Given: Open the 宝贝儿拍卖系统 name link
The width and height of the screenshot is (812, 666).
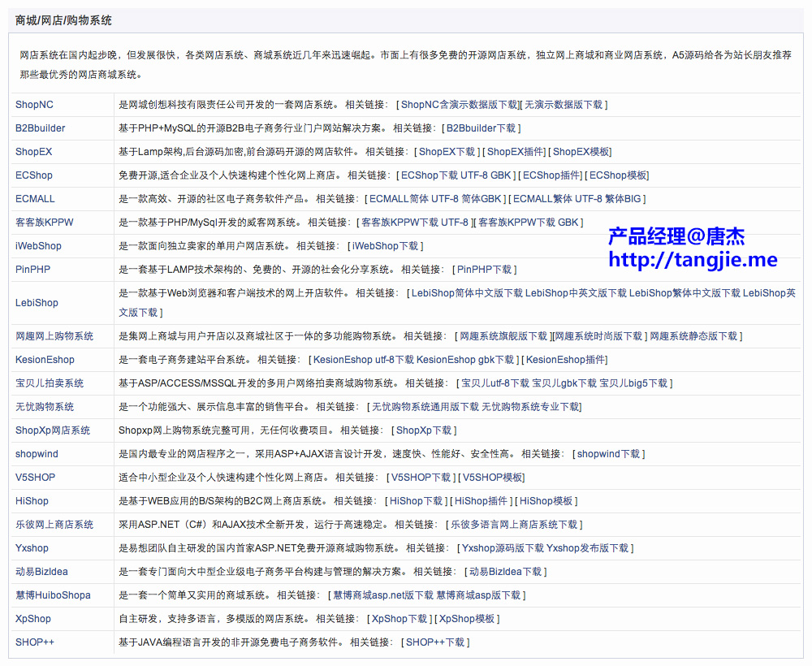Looking at the screenshot, I should (50, 383).
